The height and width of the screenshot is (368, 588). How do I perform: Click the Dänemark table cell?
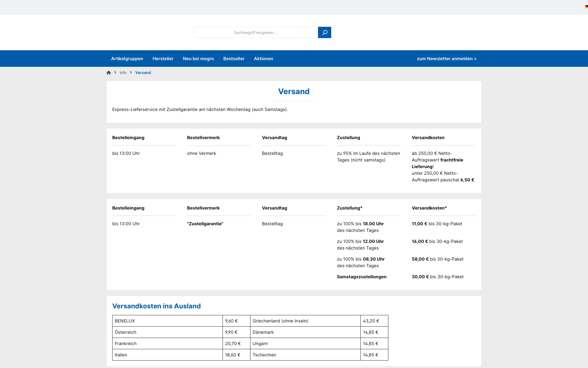pyautogui.click(x=305, y=332)
